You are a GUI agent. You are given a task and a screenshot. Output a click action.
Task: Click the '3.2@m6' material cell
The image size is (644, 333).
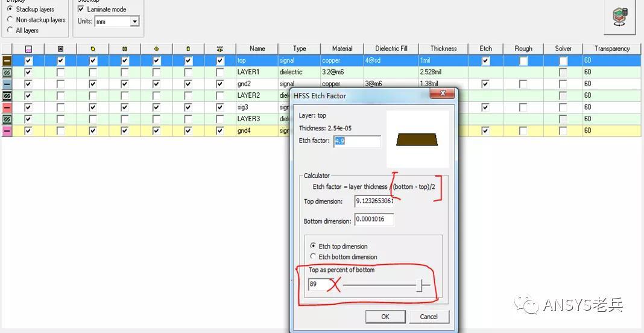342,72
